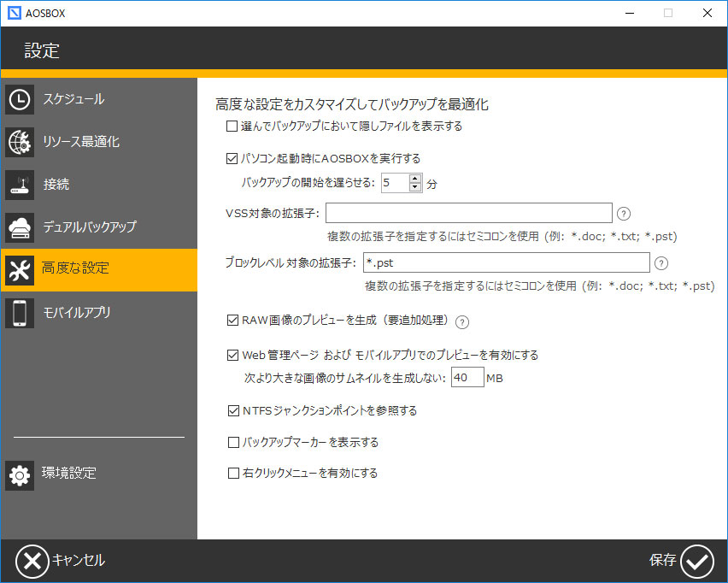728x583 pixels.
Task: Go to the 接続 tab
Action: tap(99, 185)
